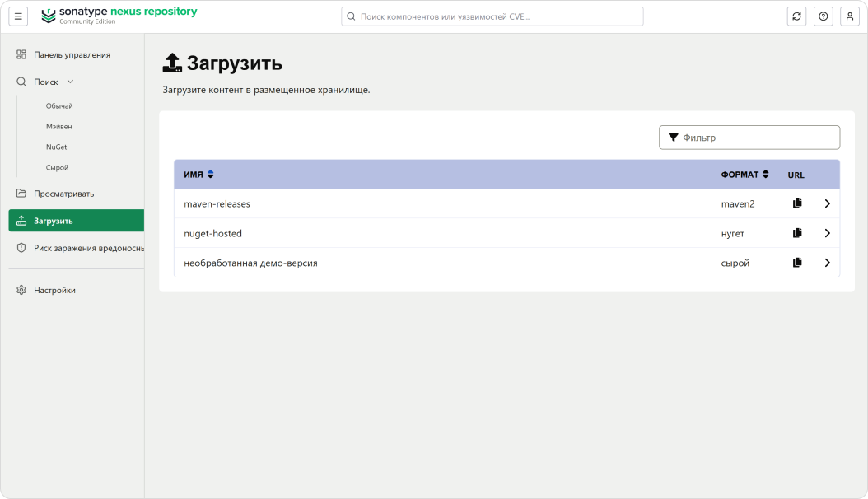
Task: Click the funnel icon in Фильтр box
Action: (x=673, y=138)
